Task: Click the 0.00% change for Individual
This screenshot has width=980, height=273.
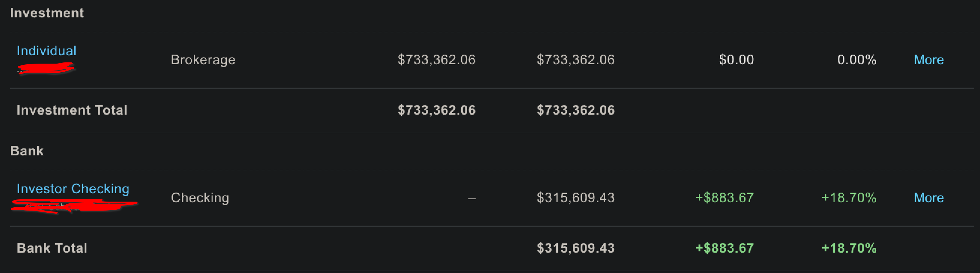Action: pos(856,60)
